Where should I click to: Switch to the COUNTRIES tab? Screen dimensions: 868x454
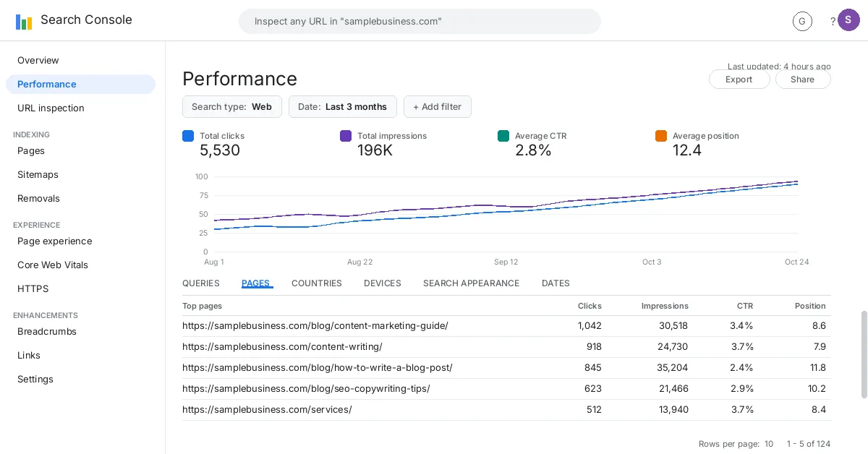pyautogui.click(x=317, y=283)
